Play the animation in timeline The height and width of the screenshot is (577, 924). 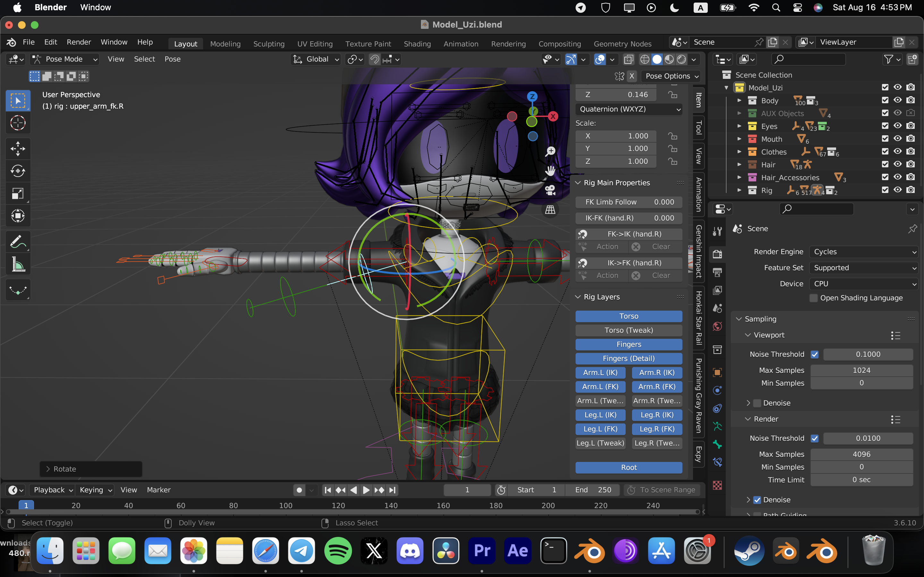pyautogui.click(x=366, y=490)
